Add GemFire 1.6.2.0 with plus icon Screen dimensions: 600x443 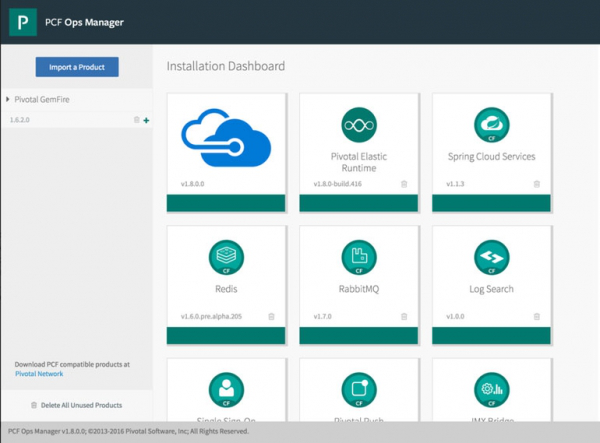coord(146,121)
